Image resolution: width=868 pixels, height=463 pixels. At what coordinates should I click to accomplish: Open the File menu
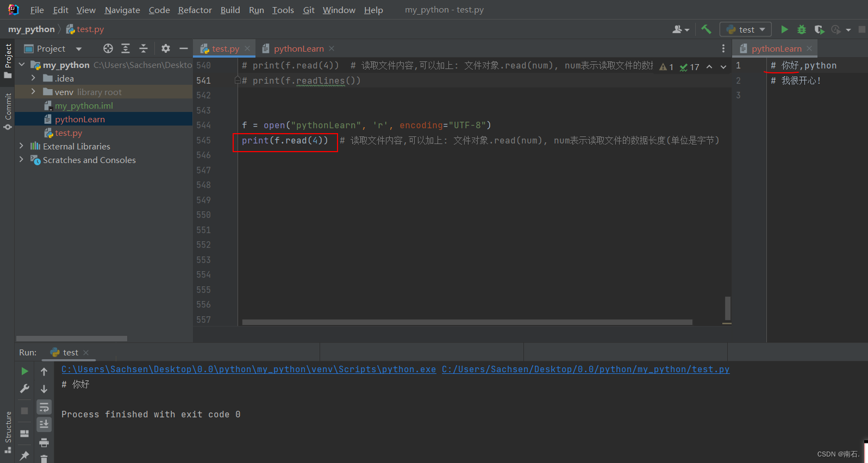37,10
